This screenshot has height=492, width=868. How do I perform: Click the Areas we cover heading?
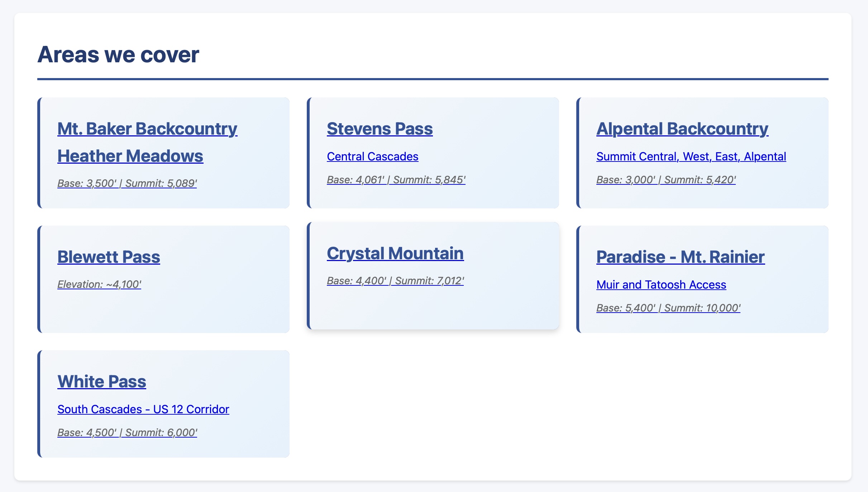[118, 54]
